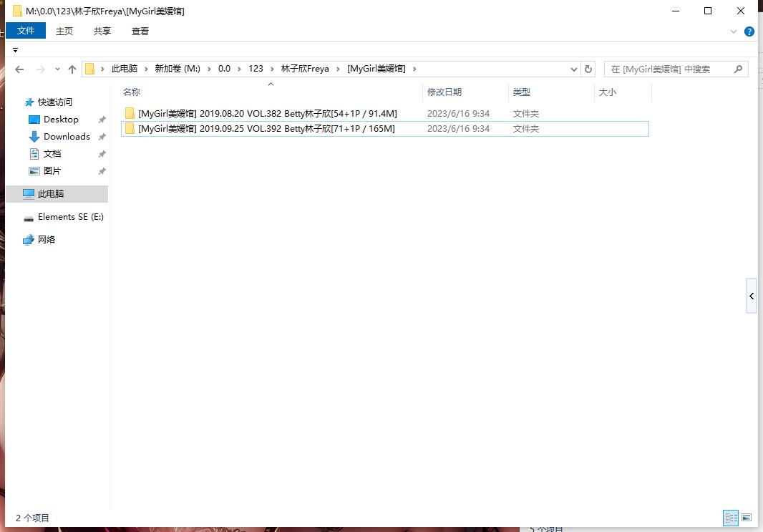Open Downloads in the navigation pane

(x=67, y=136)
